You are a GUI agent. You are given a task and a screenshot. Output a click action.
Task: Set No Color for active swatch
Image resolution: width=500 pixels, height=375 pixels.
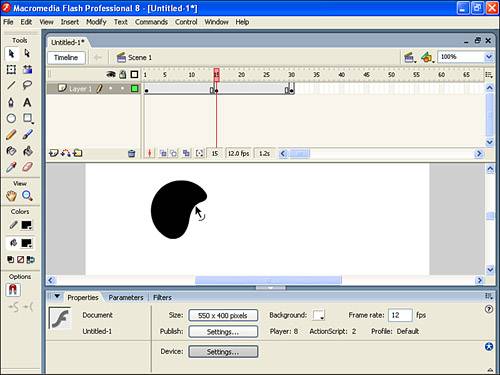pos(21,260)
